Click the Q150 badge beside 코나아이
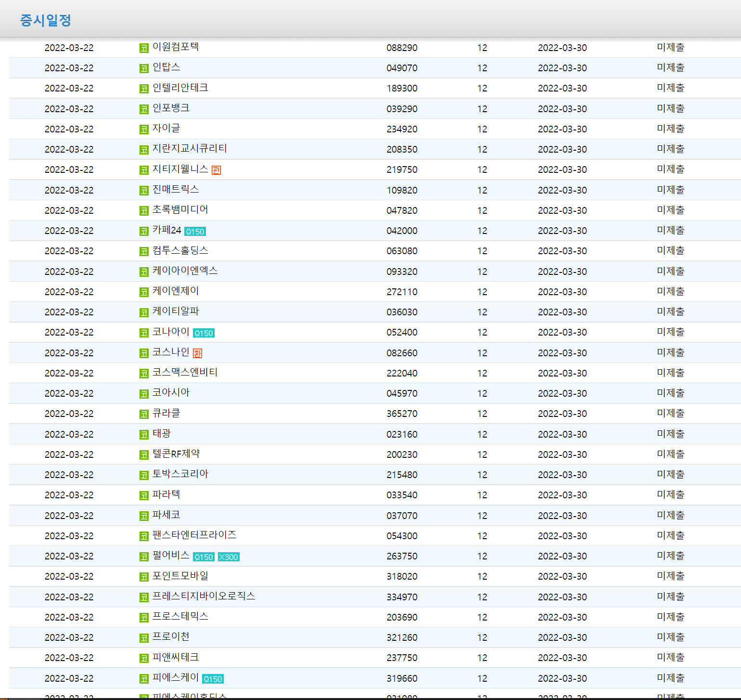741x700 pixels. click(204, 333)
